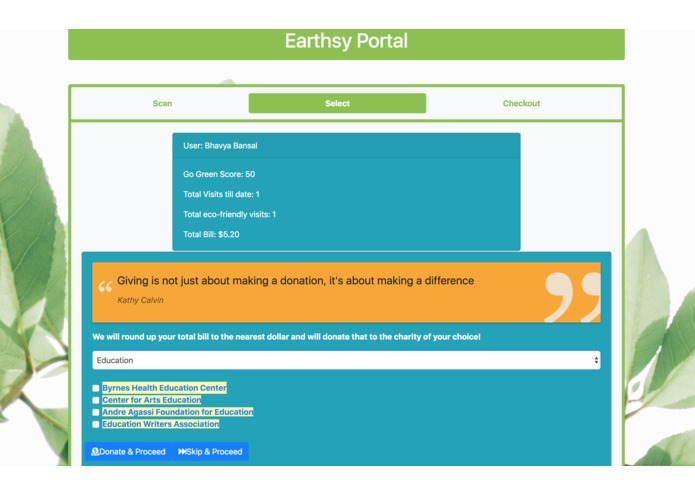The width and height of the screenshot is (695, 494).
Task: Click the Go Green Score: 50 line
Action: [x=219, y=174]
